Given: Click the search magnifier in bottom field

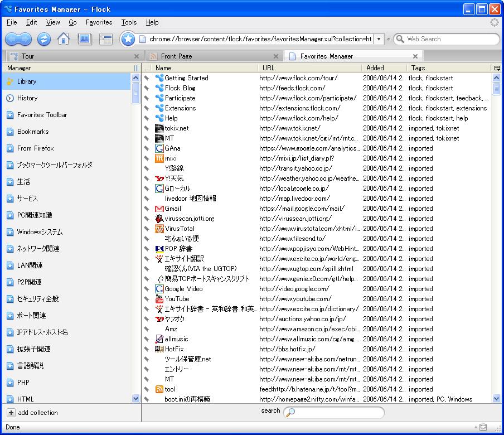Looking at the screenshot, I should coord(290,412).
